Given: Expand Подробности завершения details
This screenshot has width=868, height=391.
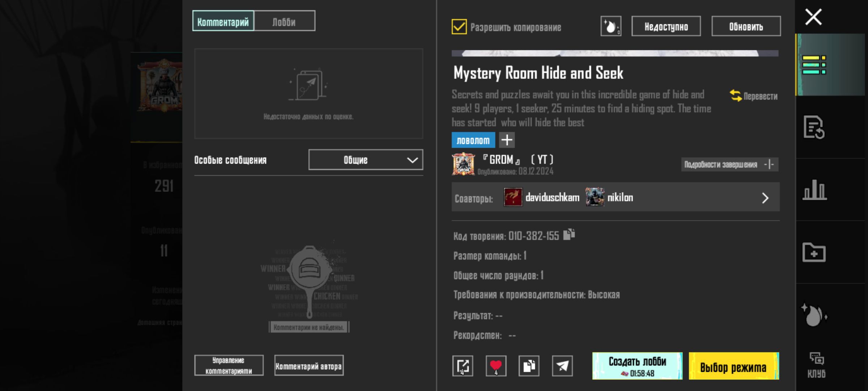Looking at the screenshot, I should tap(729, 165).
